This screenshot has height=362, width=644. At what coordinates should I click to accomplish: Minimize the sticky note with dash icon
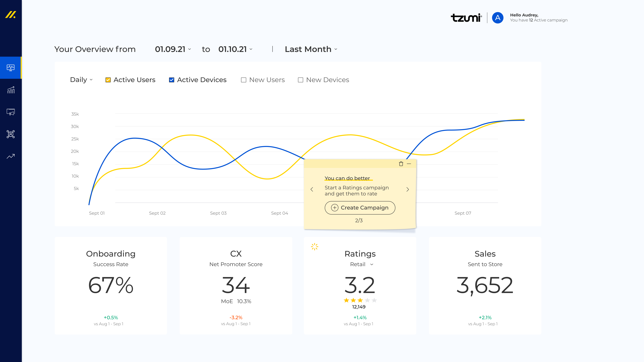point(409,164)
